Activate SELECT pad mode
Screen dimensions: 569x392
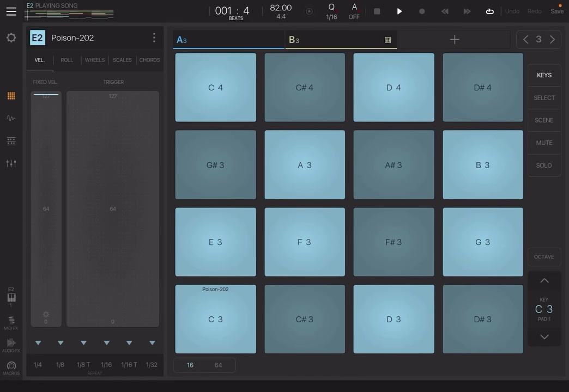[x=544, y=98]
